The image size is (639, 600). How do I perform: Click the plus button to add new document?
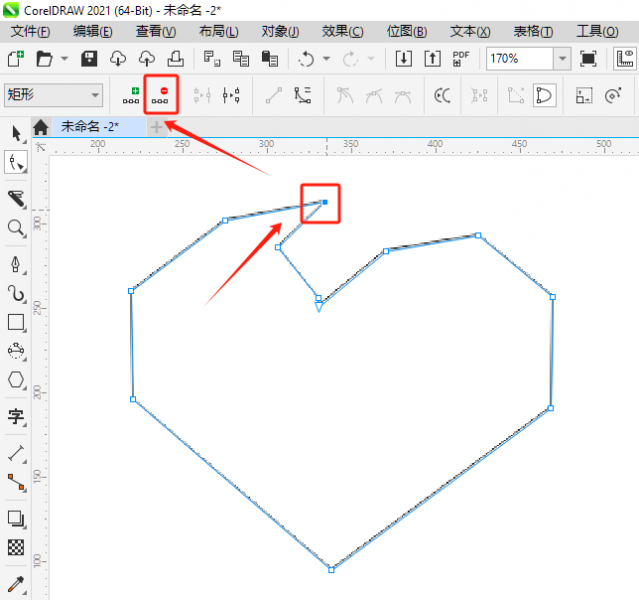pyautogui.click(x=156, y=127)
